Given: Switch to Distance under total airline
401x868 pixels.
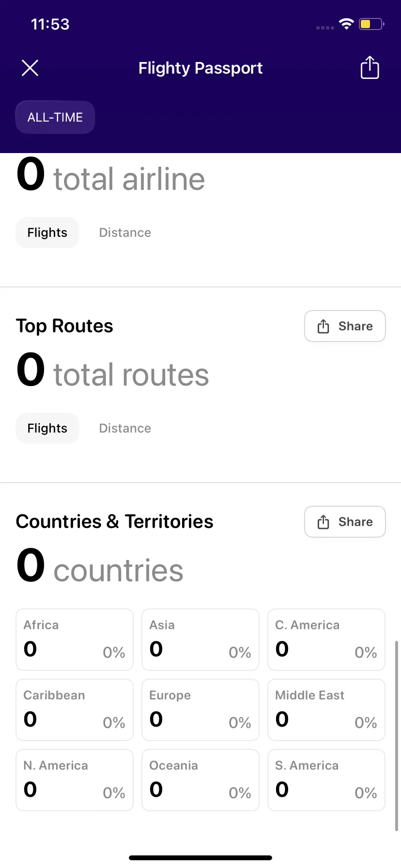Looking at the screenshot, I should click(x=125, y=232).
